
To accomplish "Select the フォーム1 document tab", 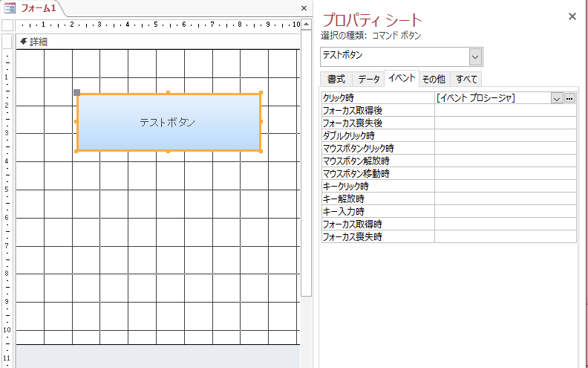I will tap(32, 8).
